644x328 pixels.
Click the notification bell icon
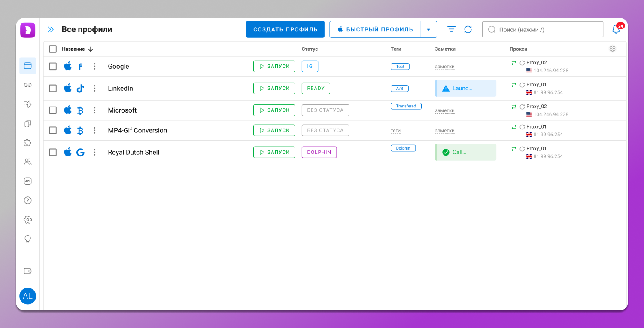click(x=616, y=29)
